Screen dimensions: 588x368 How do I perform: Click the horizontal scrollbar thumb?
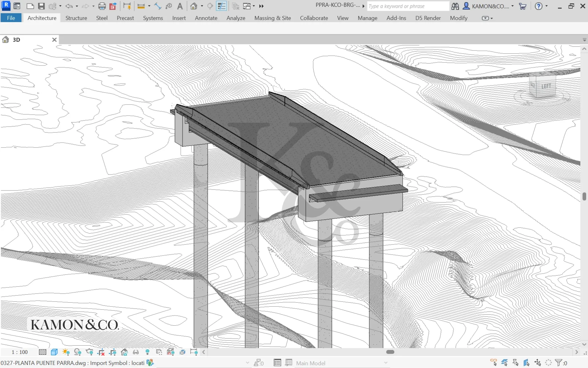[390, 352]
